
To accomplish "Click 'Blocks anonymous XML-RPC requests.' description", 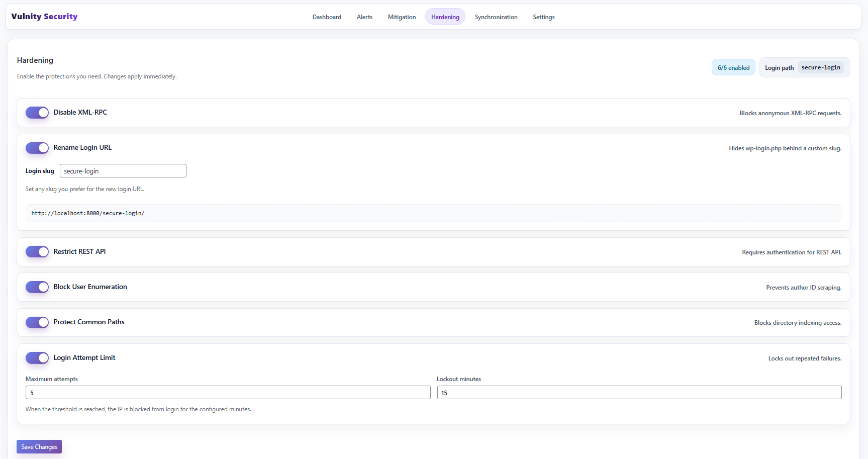I will point(791,113).
